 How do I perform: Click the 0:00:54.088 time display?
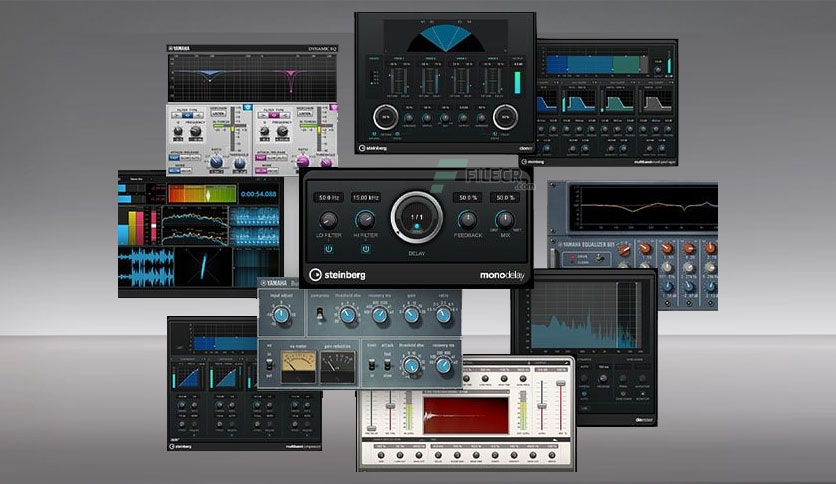pyautogui.click(x=258, y=194)
